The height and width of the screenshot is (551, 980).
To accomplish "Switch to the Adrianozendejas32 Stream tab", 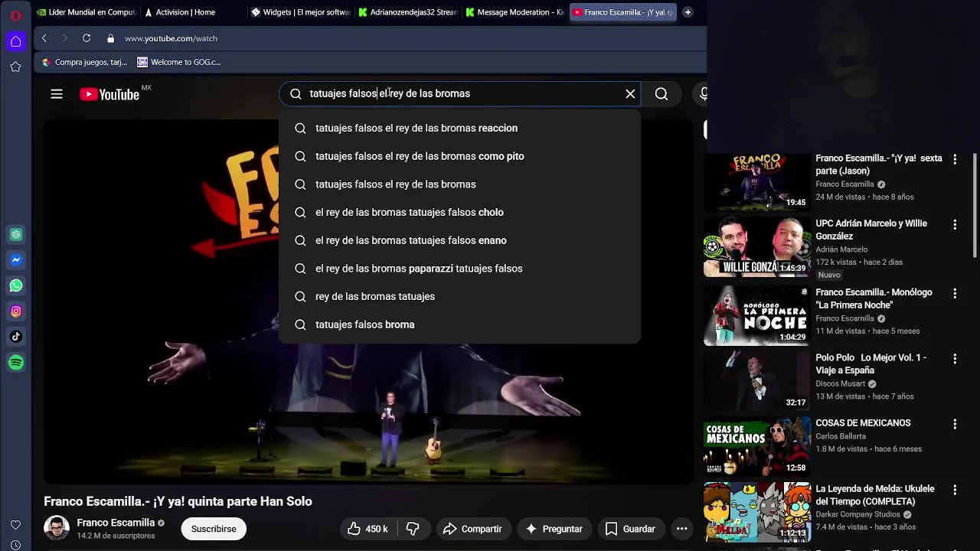I will [407, 12].
